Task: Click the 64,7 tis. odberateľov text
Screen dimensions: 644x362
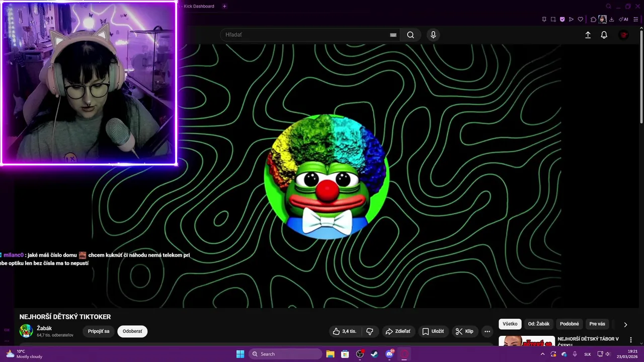Action: pos(55,335)
